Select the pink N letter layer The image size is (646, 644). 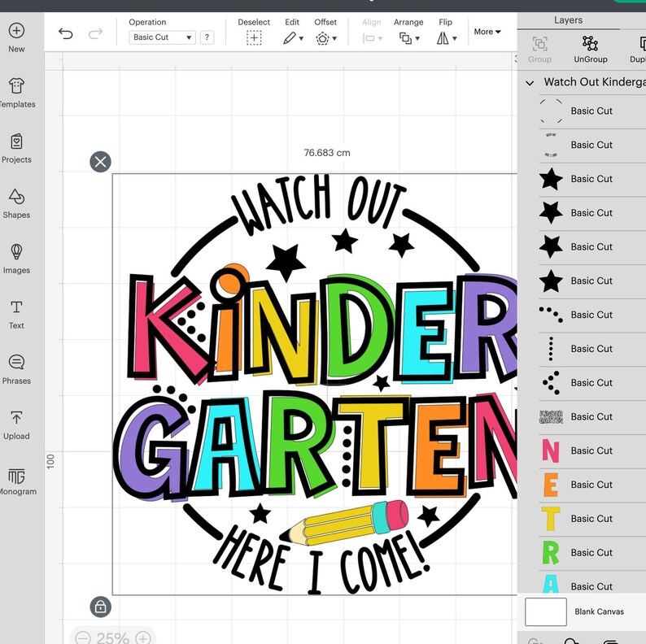(592, 451)
